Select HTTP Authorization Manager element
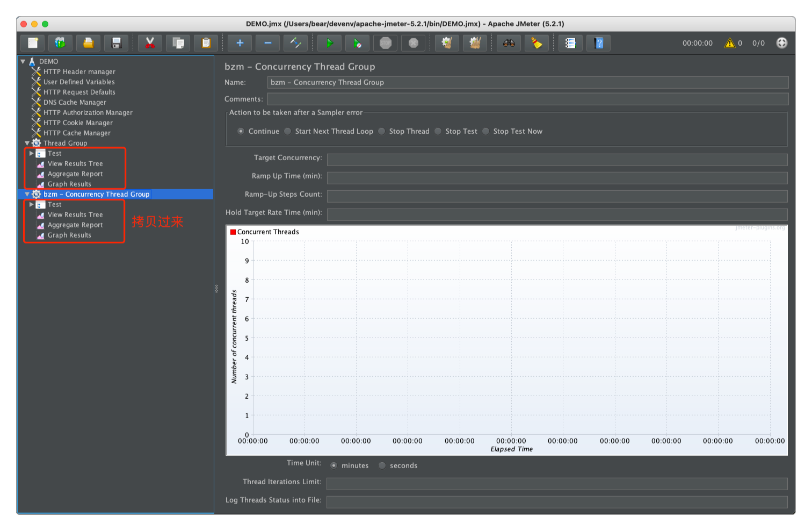Image resolution: width=812 pixels, height=531 pixels. [88, 112]
